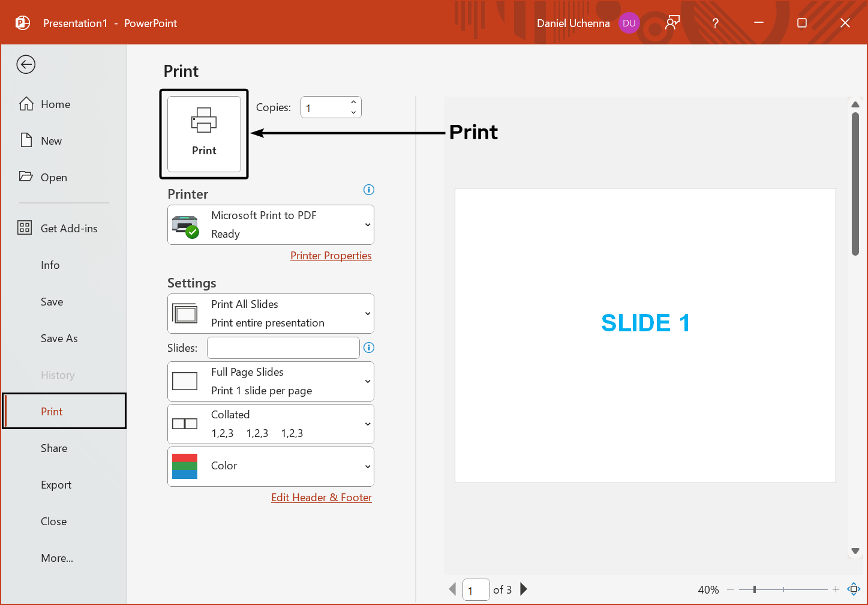
Task: Click the next slide arrow in preview
Action: [523, 589]
